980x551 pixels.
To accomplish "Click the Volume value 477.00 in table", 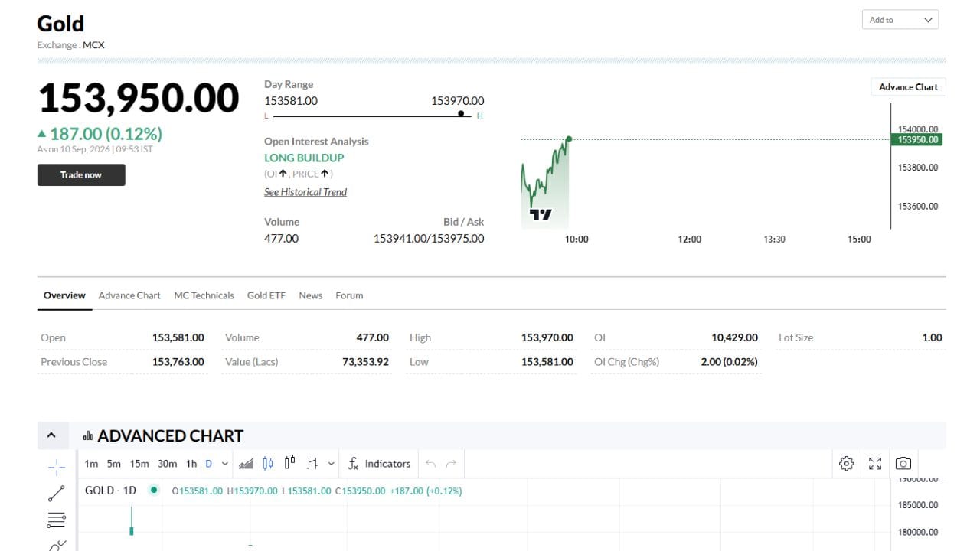I will point(373,337).
